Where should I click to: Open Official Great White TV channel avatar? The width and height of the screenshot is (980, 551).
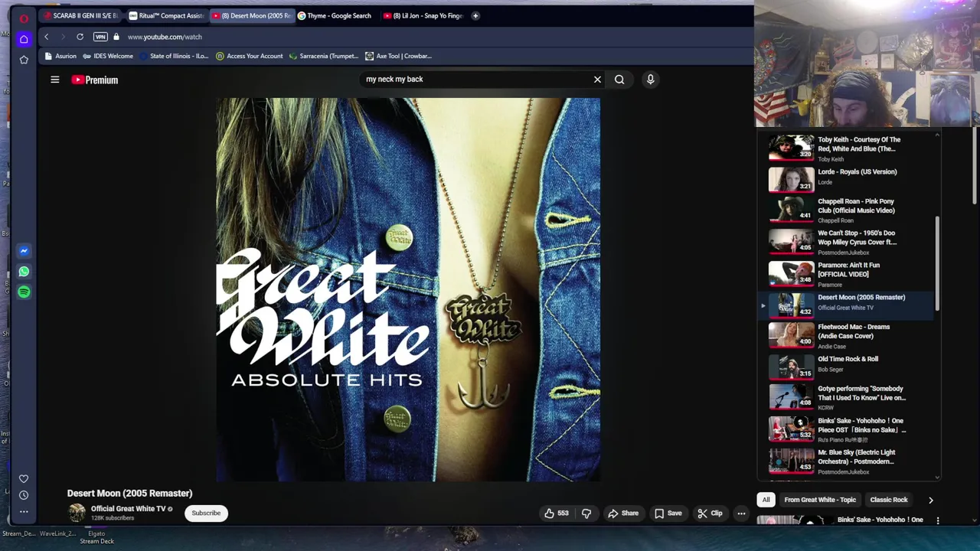(77, 513)
